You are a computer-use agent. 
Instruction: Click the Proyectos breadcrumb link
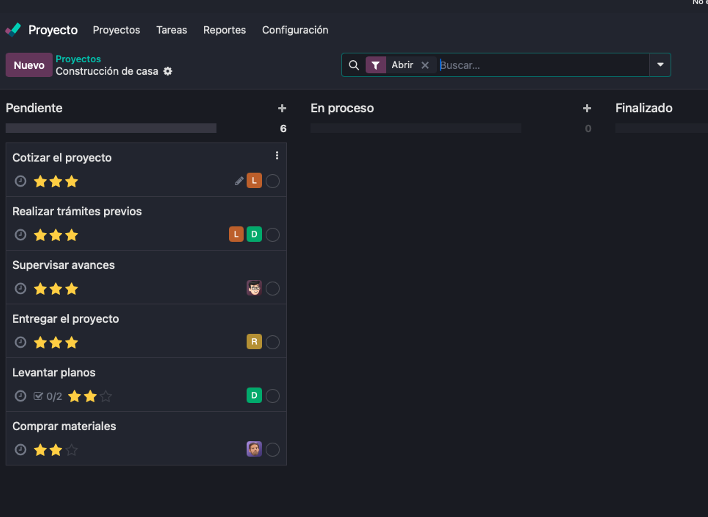pos(78,59)
